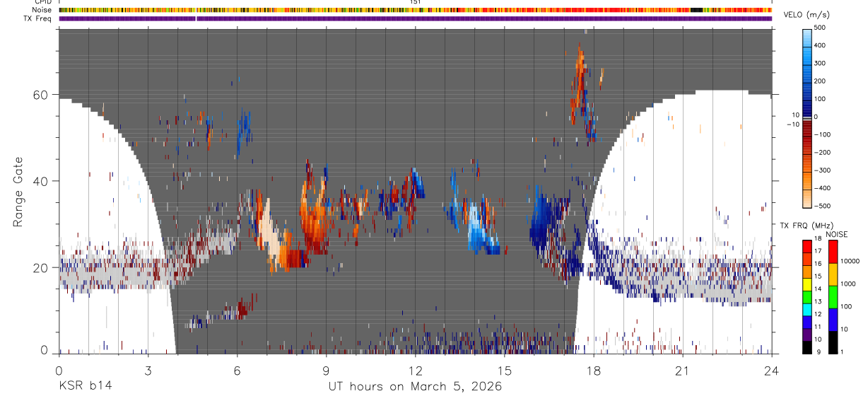Click the cyan swatch in TX FRQ legend
This screenshot has height=401, width=868.
(807, 308)
